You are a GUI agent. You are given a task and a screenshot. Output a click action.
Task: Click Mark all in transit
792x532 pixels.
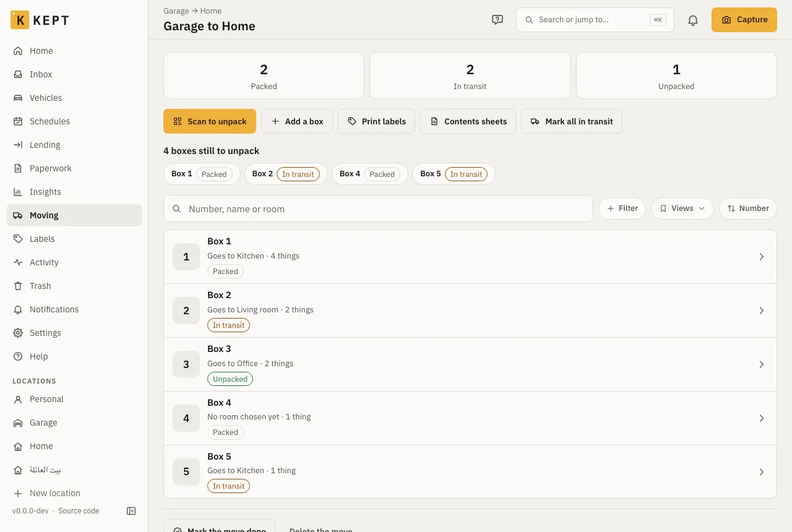pyautogui.click(x=572, y=121)
